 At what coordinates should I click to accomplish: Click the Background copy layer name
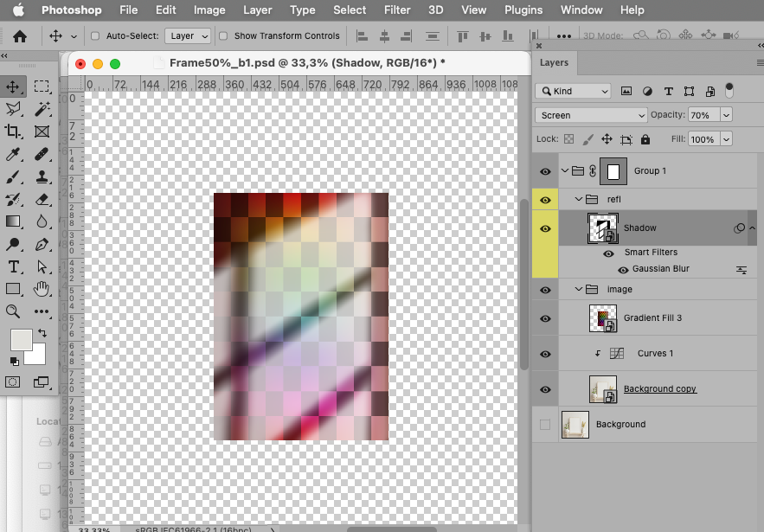tap(660, 389)
